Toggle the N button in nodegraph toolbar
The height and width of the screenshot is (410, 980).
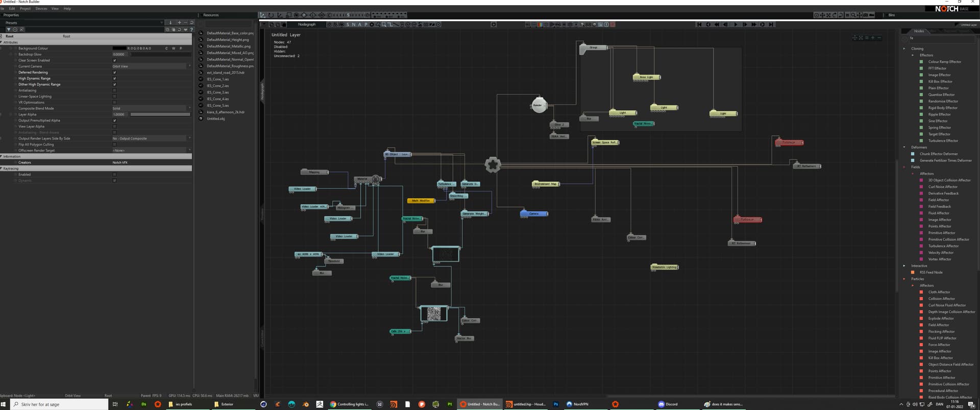[354, 25]
